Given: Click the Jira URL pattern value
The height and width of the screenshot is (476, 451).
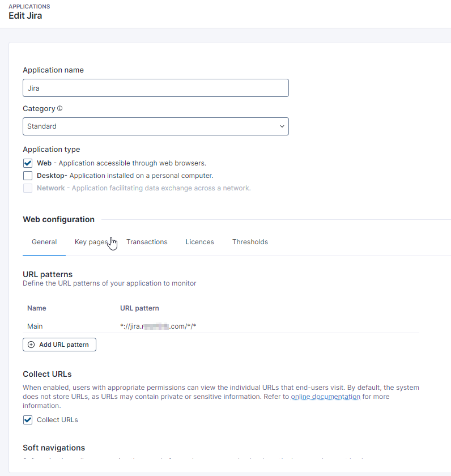Looking at the screenshot, I should (x=158, y=326).
